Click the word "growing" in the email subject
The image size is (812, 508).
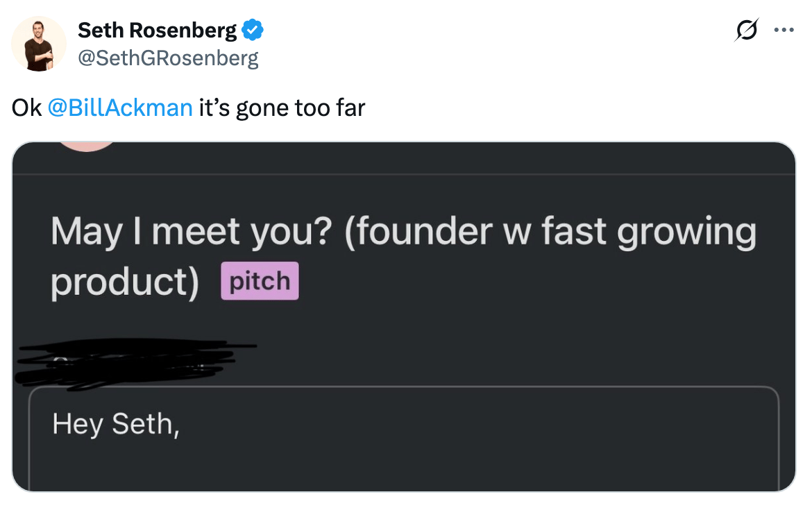click(686, 232)
